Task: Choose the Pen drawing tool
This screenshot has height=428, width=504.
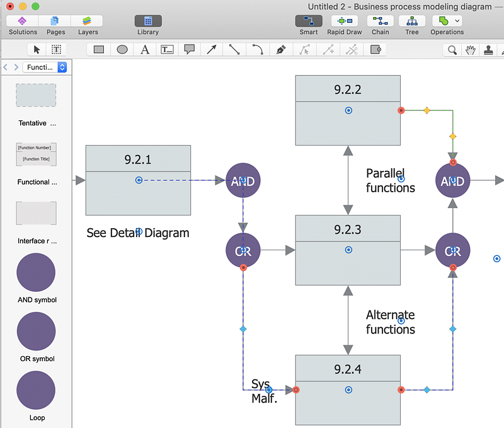Action: click(281, 49)
